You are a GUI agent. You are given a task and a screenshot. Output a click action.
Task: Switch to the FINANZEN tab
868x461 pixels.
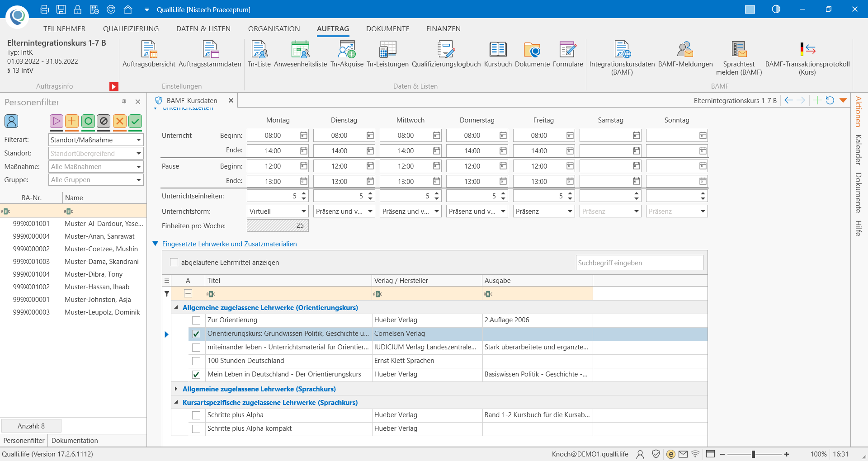443,29
